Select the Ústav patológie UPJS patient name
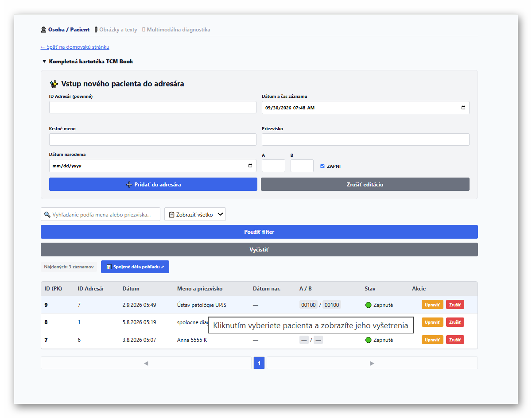 point(202,305)
